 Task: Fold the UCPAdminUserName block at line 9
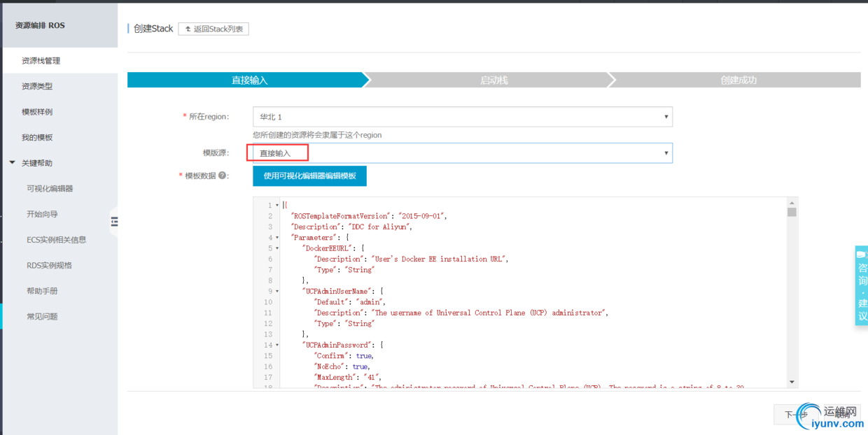pyautogui.click(x=277, y=291)
